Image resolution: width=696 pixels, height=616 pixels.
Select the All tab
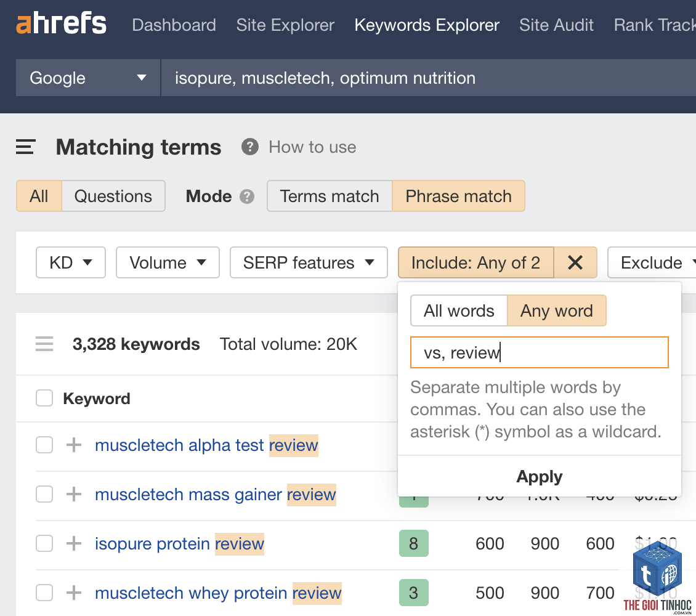[39, 196]
